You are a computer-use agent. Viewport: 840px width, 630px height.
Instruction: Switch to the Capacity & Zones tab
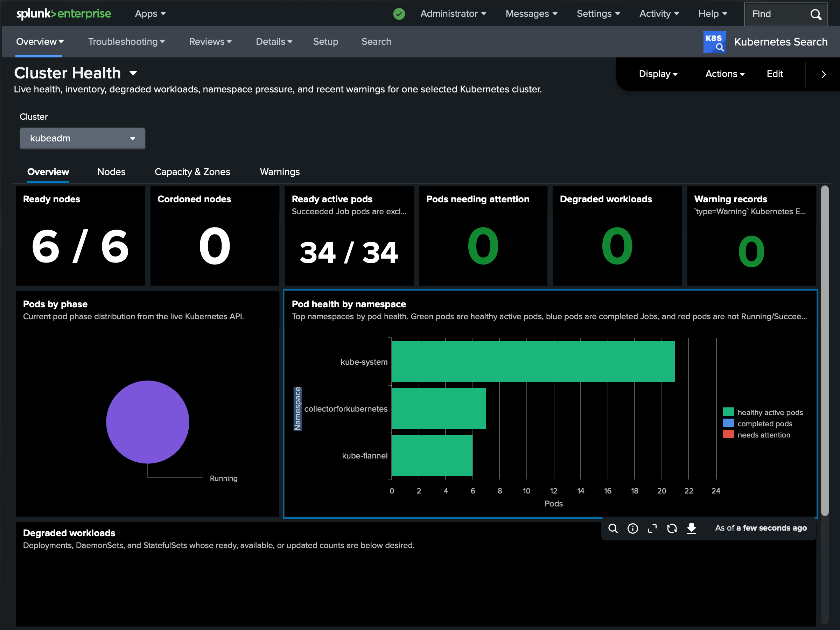[192, 171]
